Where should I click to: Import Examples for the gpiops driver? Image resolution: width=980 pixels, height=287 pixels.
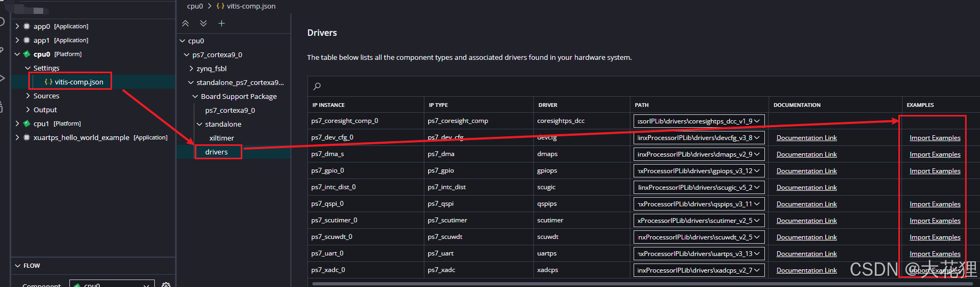935,171
